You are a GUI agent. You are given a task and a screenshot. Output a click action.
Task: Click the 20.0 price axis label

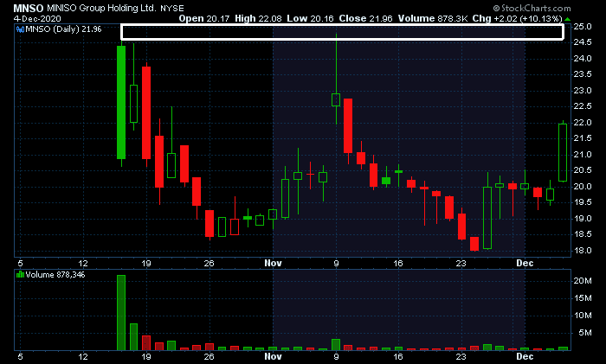click(x=583, y=187)
